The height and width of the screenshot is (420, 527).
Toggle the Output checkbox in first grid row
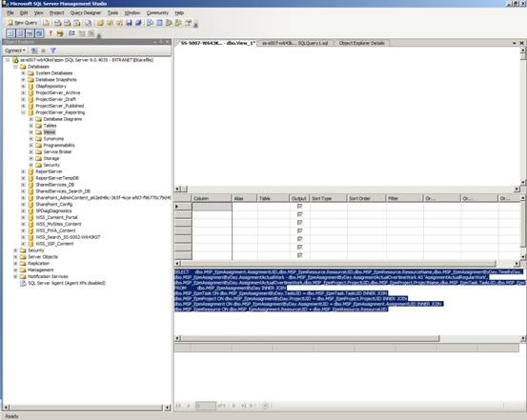tap(300, 207)
